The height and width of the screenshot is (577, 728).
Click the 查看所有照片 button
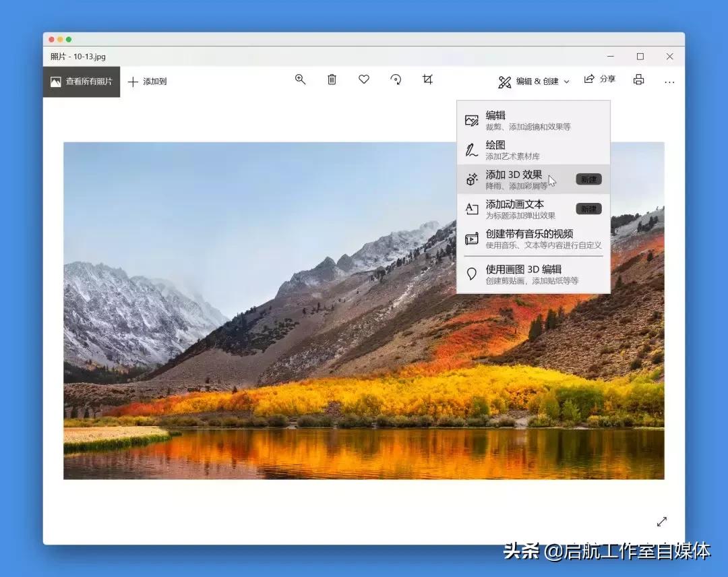click(x=81, y=82)
